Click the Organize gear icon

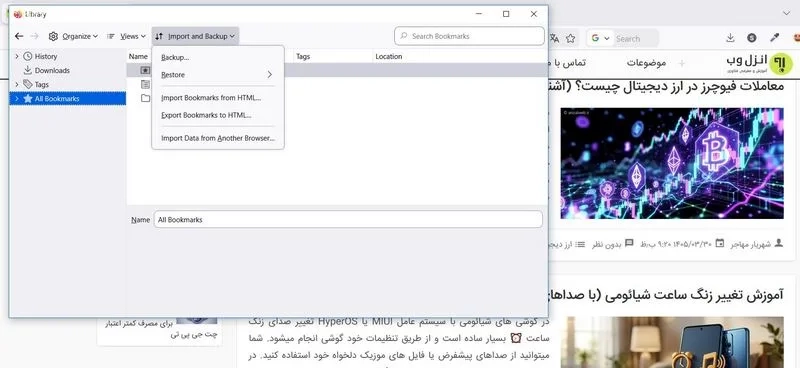(53, 36)
